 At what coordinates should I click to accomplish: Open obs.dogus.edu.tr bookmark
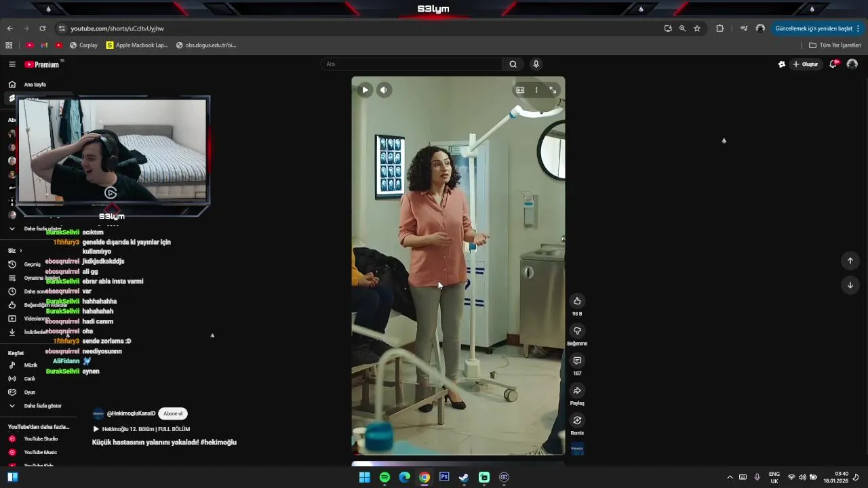[x=206, y=45]
